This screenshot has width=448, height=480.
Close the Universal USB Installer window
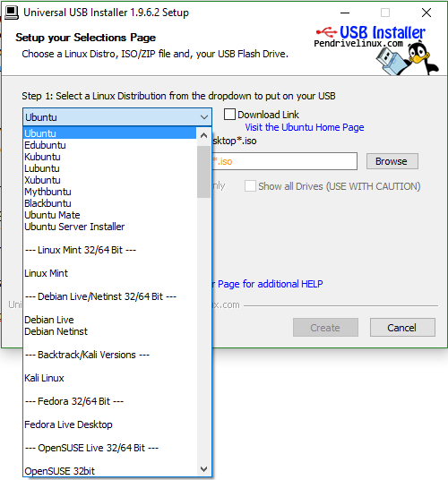point(426,13)
